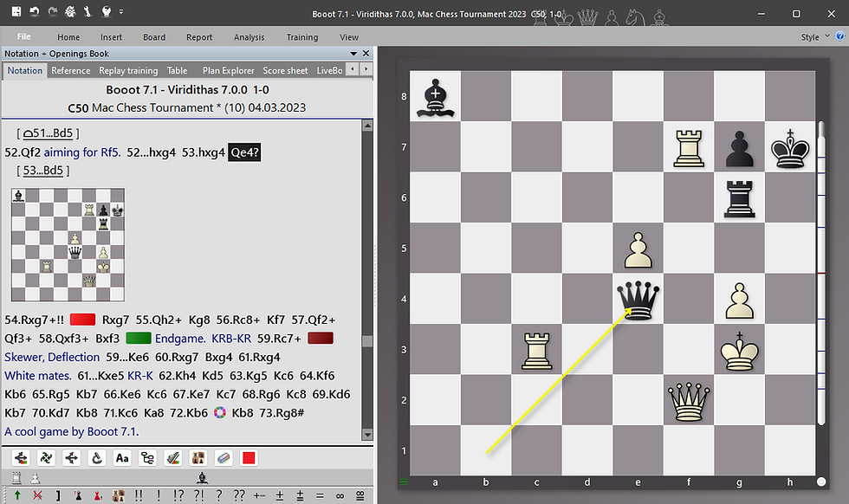Screen dimensions: 849x504
Task: Open the wrench options icon
Action: (87, 11)
